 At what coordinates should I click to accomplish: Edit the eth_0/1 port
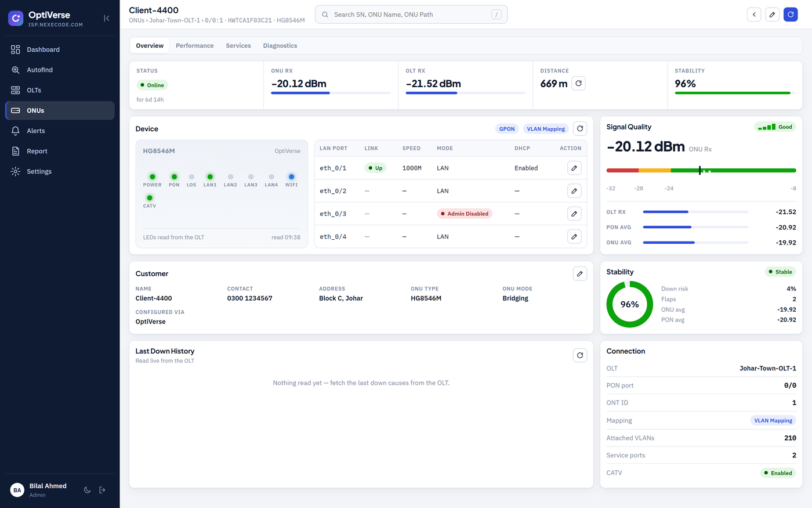(574, 168)
